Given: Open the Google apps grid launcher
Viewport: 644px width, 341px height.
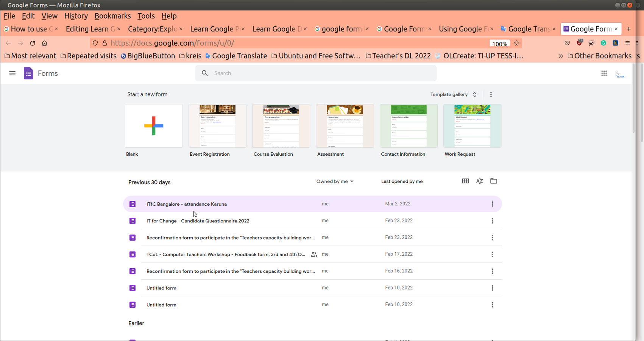Looking at the screenshot, I should [x=604, y=73].
